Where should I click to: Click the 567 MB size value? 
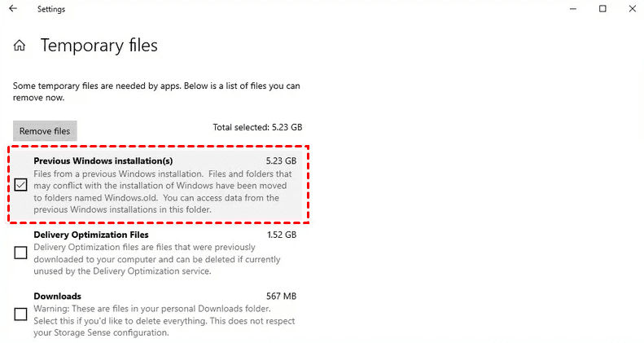click(281, 296)
